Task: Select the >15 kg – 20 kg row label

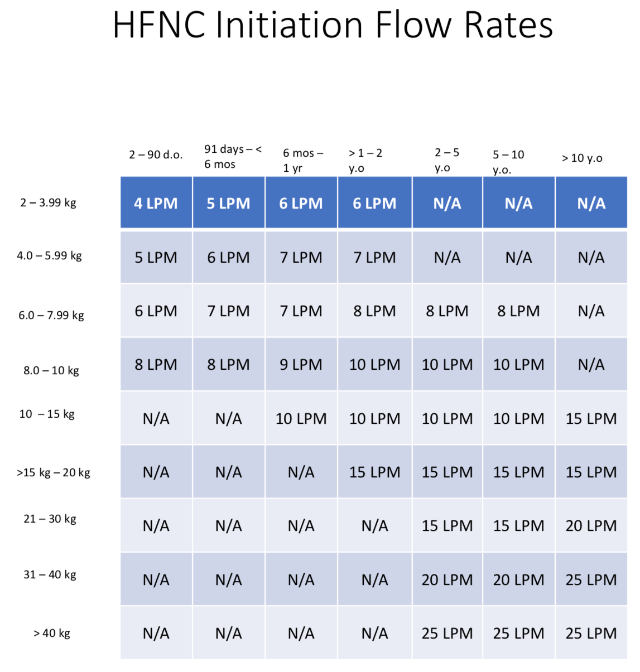Action: pyautogui.click(x=53, y=472)
